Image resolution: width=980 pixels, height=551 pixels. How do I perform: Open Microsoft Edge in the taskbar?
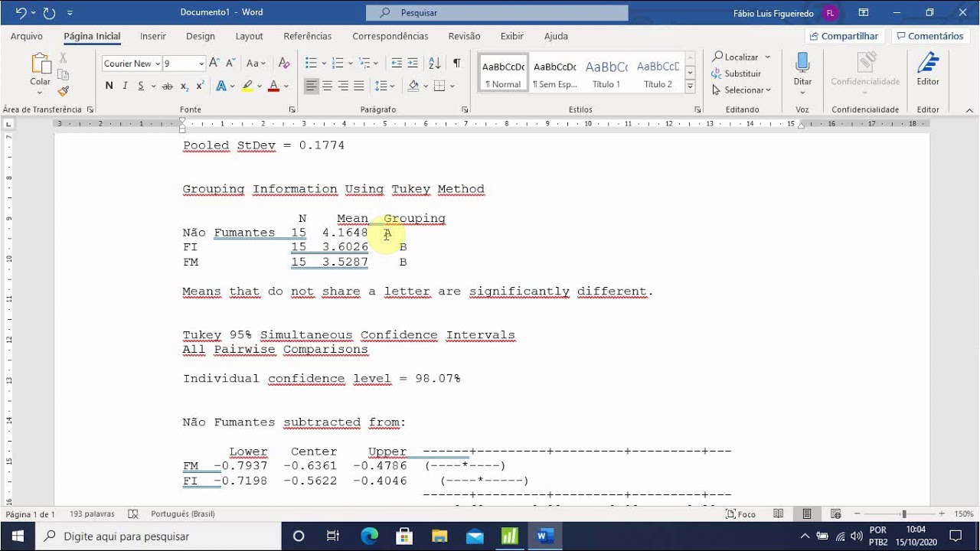tap(370, 536)
